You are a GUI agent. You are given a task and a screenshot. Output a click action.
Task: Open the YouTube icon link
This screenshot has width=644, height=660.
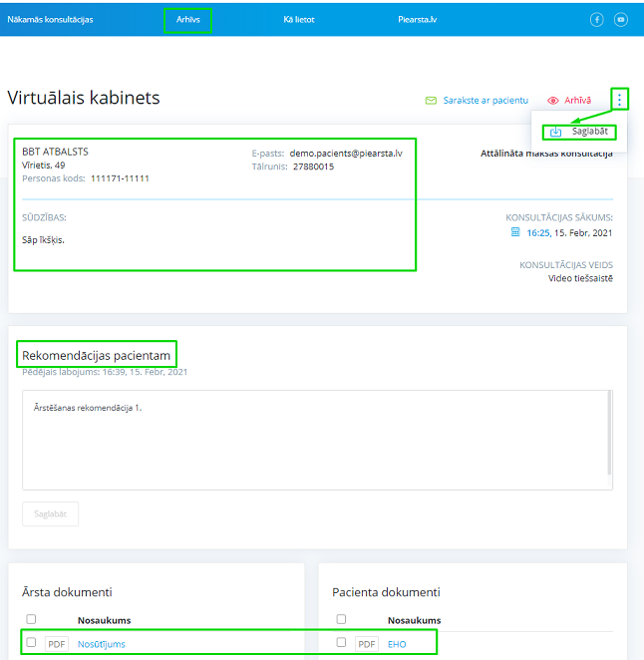pos(621,19)
